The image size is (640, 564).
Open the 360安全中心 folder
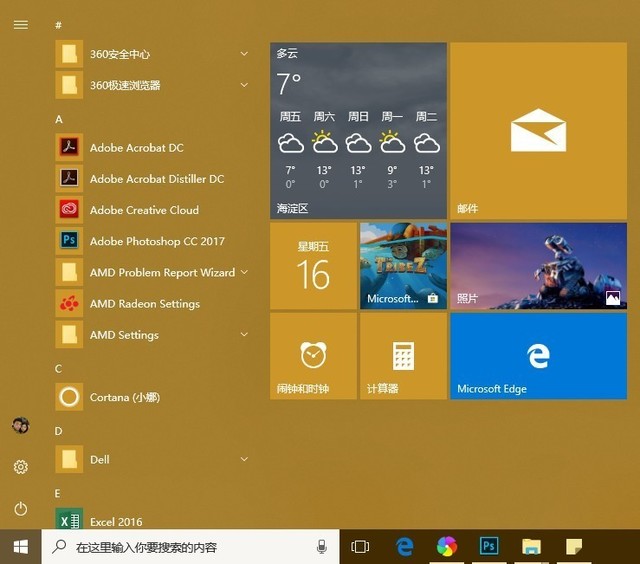153,54
